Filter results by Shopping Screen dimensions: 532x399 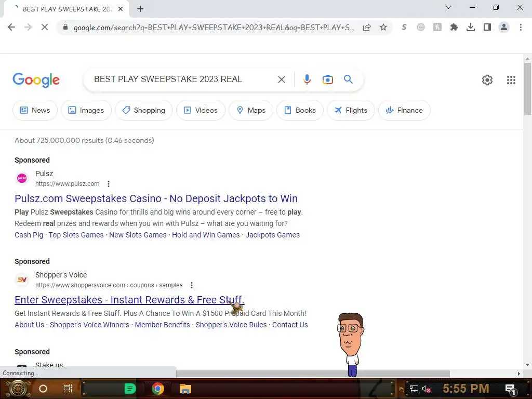tap(144, 110)
